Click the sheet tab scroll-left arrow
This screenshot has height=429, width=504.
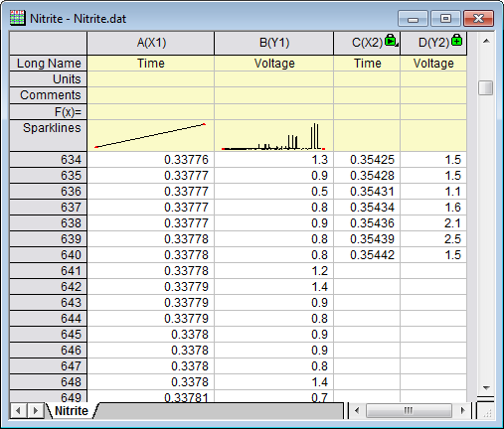coord(19,411)
